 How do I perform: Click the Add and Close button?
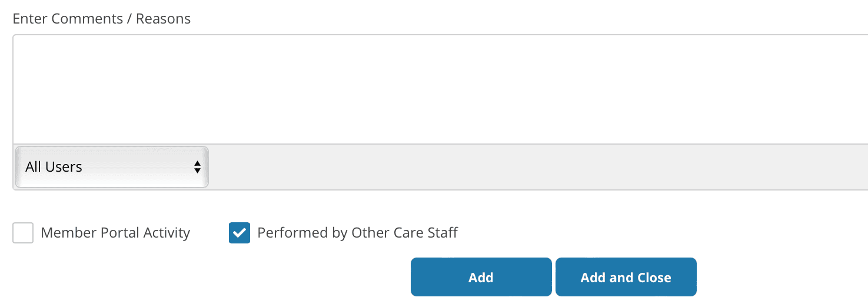(x=626, y=278)
